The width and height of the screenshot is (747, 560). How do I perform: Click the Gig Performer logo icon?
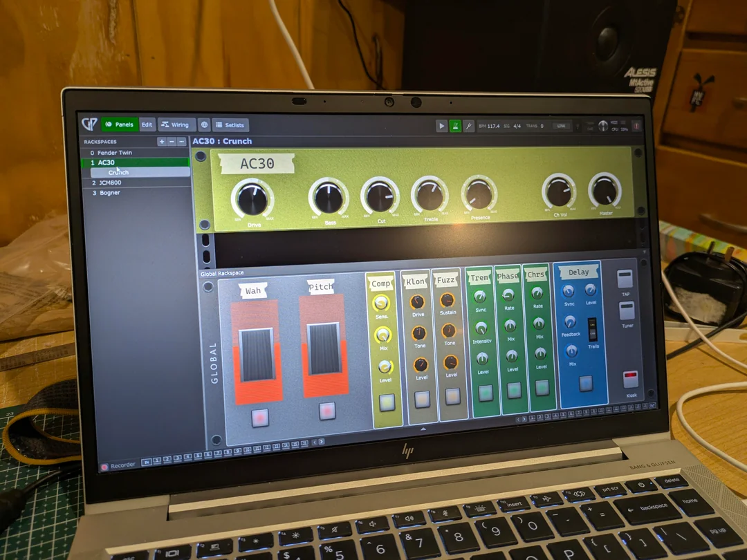[89, 124]
